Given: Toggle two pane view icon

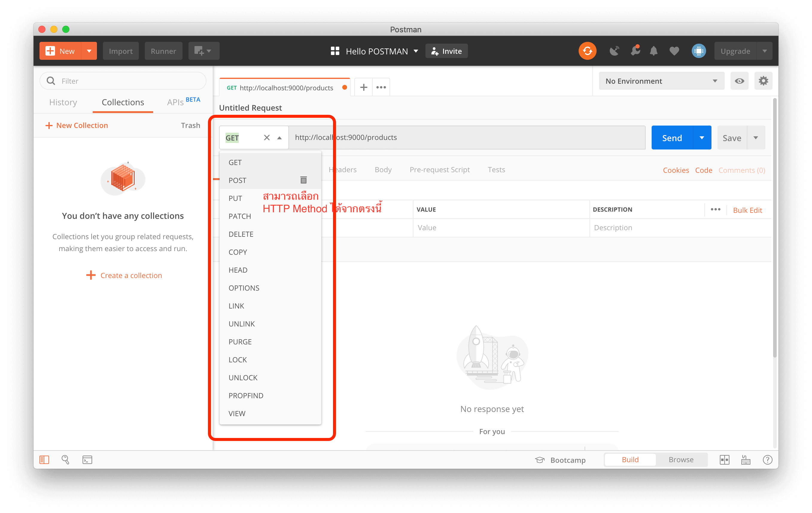Looking at the screenshot, I should coord(724,460).
